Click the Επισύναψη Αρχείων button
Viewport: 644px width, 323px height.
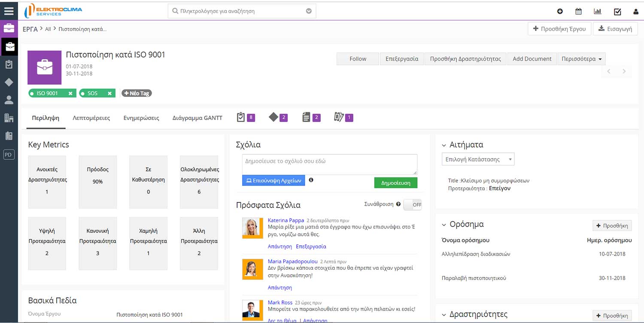click(273, 181)
